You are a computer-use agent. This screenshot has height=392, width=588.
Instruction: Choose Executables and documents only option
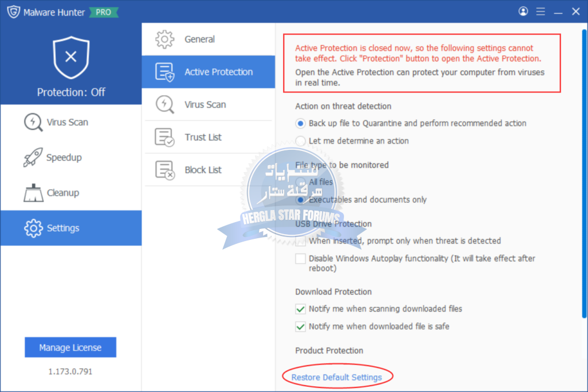click(x=300, y=200)
